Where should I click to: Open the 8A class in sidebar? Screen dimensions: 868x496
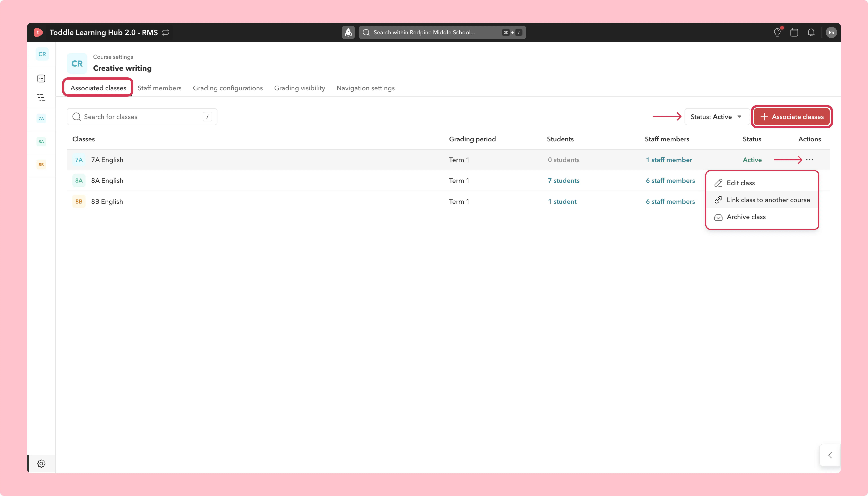(x=41, y=142)
